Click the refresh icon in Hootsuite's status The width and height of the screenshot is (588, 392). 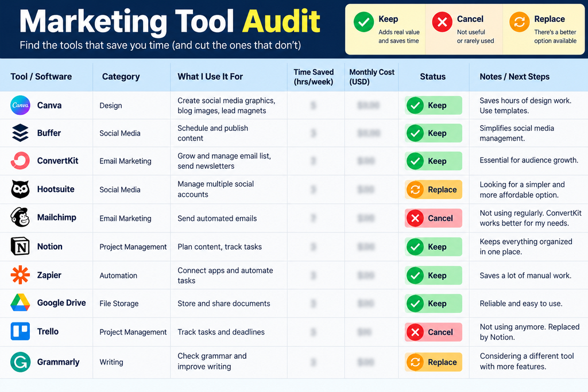click(415, 189)
